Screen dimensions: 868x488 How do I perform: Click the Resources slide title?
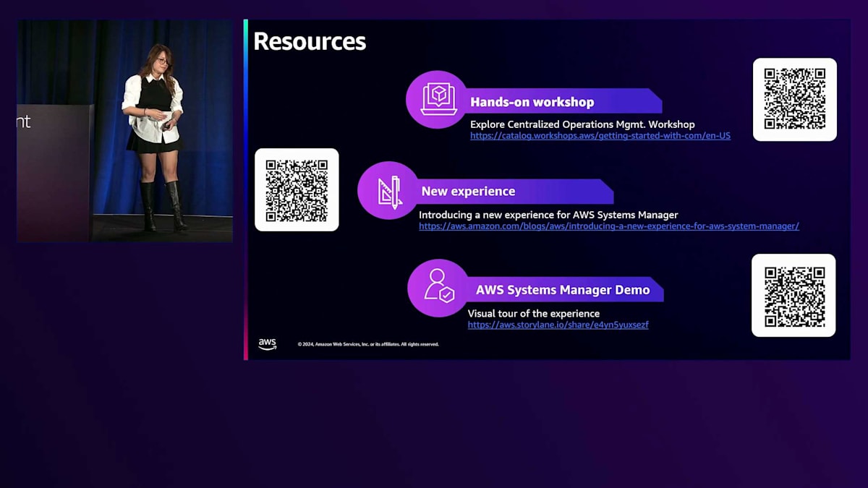pos(310,41)
